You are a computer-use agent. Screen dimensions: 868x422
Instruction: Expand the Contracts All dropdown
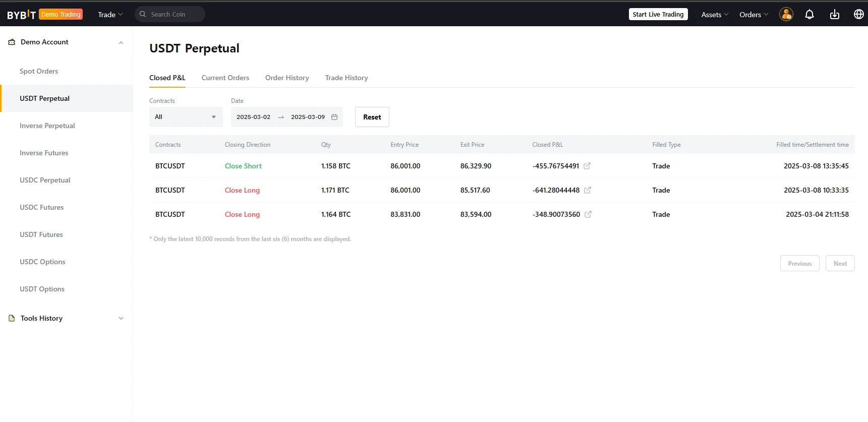(186, 117)
